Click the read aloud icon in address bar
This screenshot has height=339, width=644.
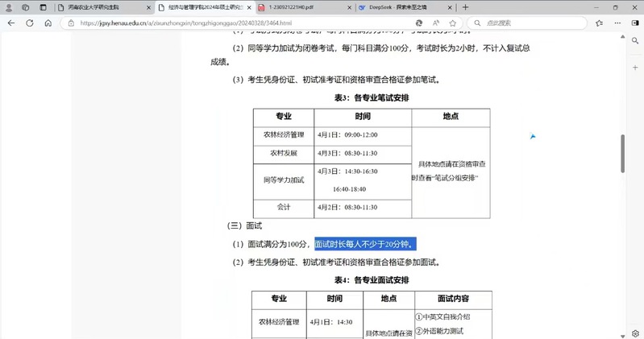[x=436, y=23]
